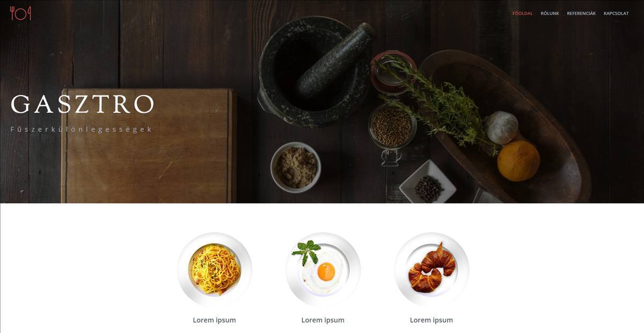Select the croissant plate image
The image size is (644, 333).
[431, 270]
